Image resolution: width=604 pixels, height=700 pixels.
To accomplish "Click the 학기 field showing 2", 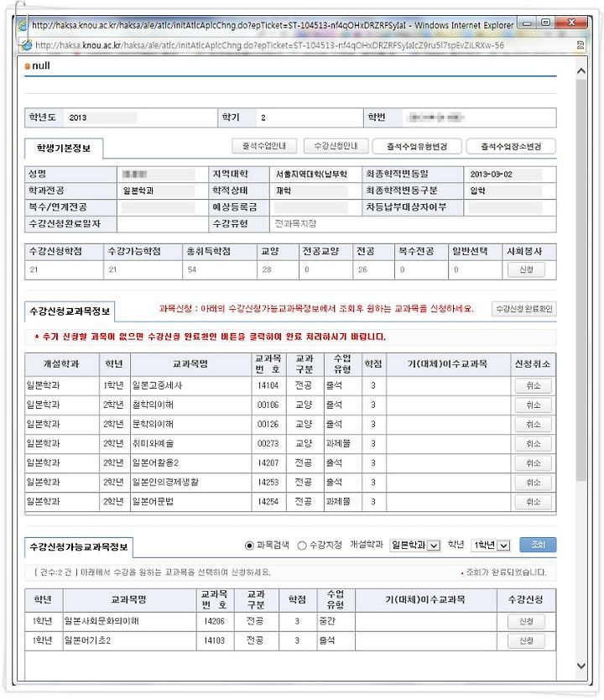I will pyautogui.click(x=263, y=118).
